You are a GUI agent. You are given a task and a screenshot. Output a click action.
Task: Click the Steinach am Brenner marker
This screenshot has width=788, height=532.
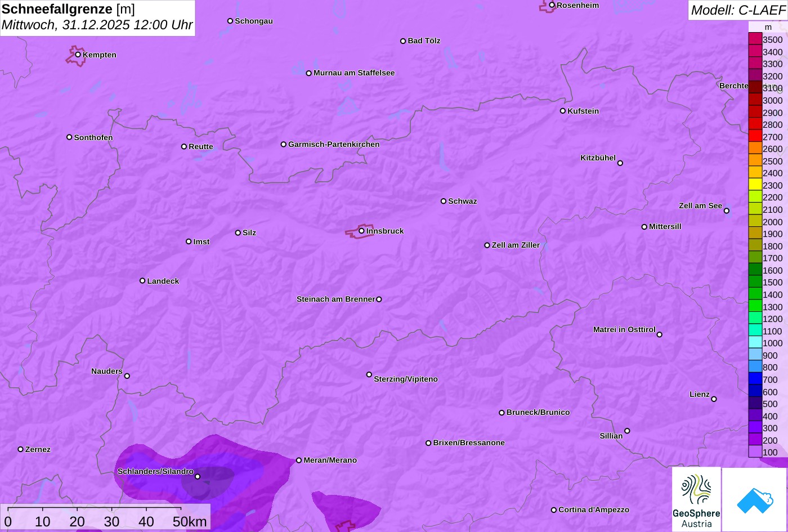379,299
